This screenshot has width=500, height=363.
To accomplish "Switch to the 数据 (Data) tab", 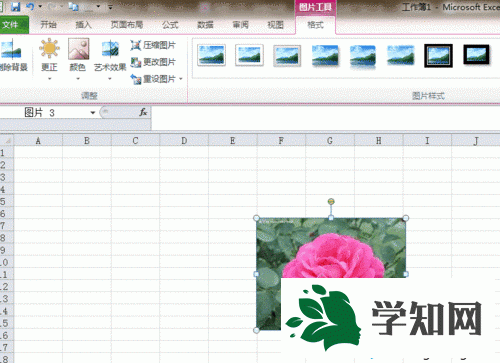I will coord(205,25).
